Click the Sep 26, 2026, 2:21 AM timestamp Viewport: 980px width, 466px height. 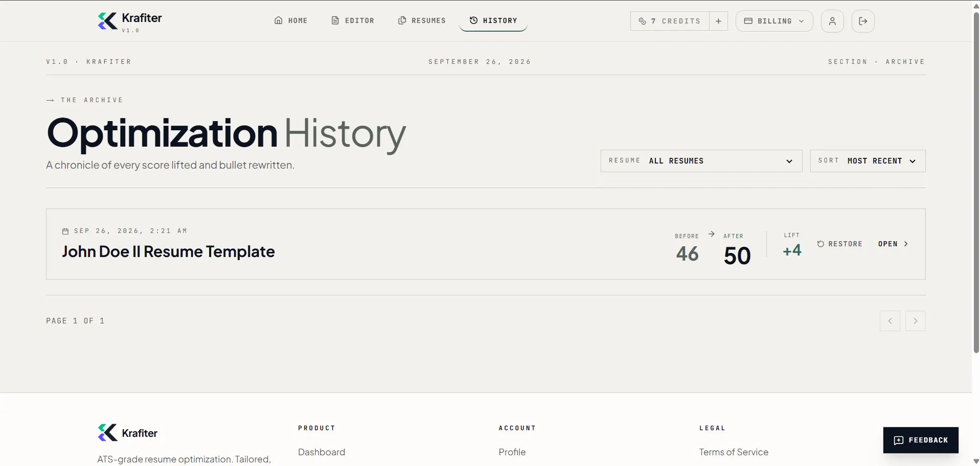pyautogui.click(x=130, y=231)
